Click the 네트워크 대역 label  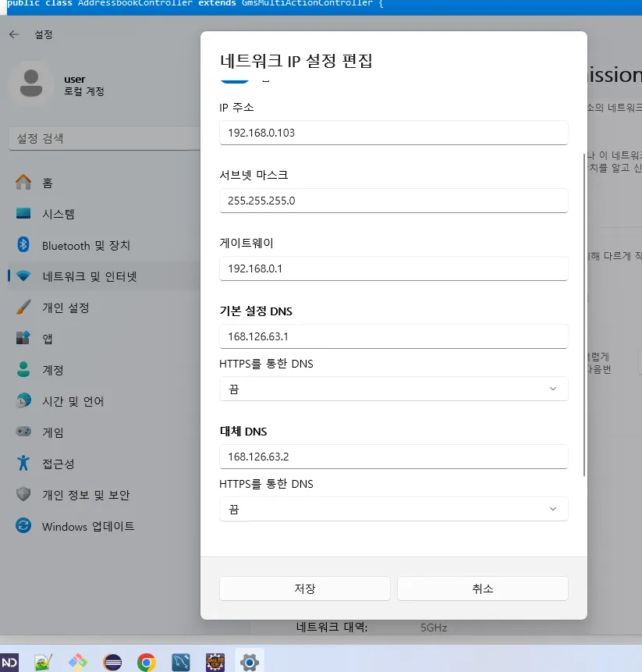click(x=332, y=627)
